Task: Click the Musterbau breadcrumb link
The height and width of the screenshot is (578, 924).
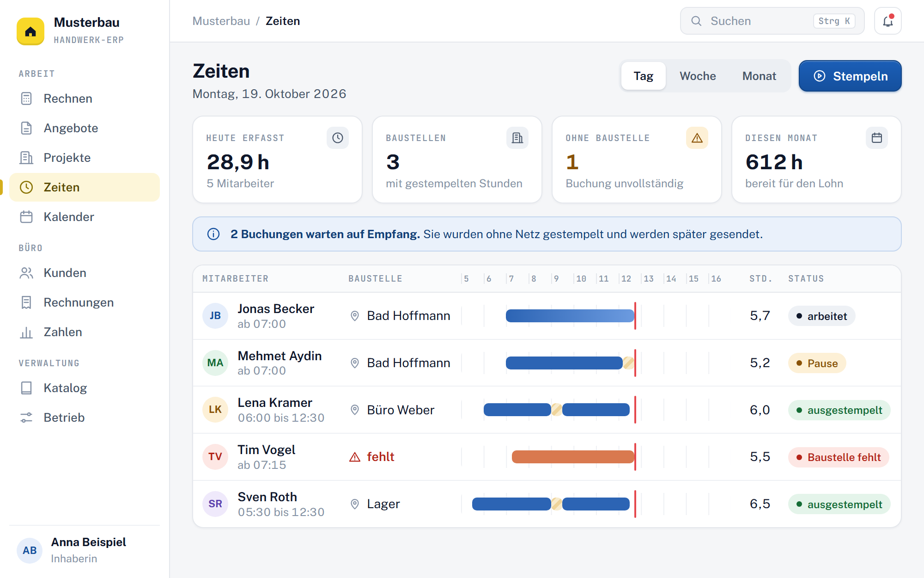Action: 221,21
